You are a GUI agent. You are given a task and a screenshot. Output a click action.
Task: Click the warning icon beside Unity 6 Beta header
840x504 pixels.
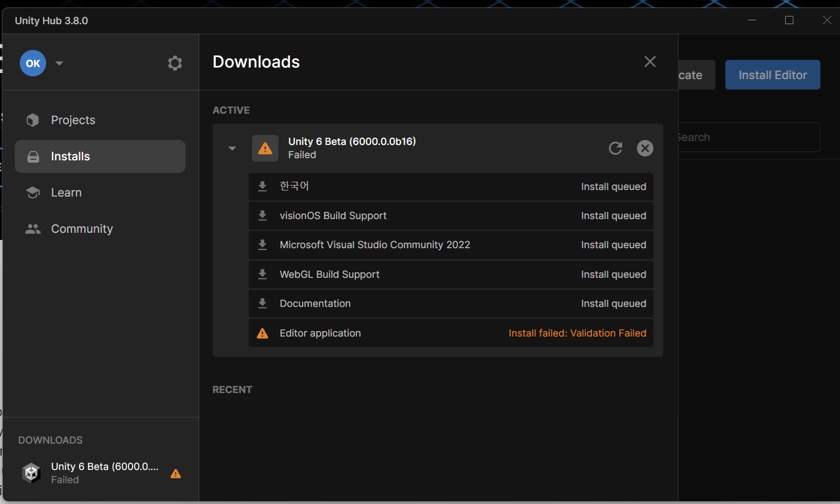[x=265, y=148]
